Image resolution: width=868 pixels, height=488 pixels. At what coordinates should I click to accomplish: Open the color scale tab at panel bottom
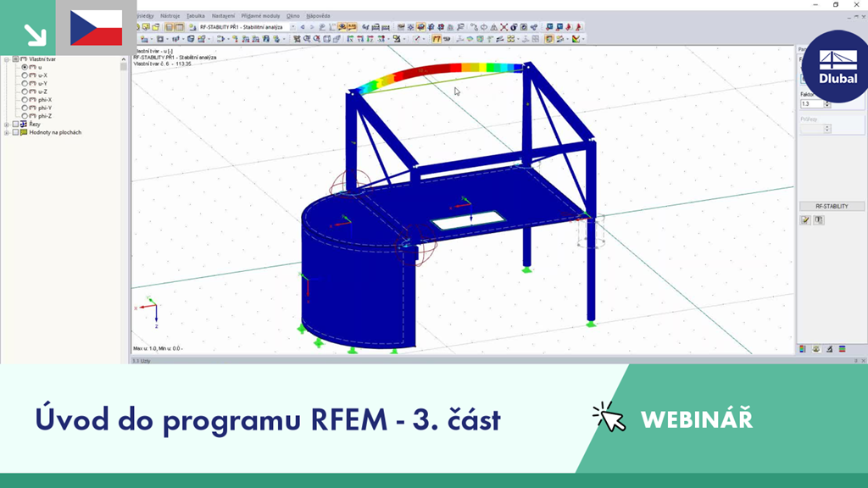click(x=803, y=349)
